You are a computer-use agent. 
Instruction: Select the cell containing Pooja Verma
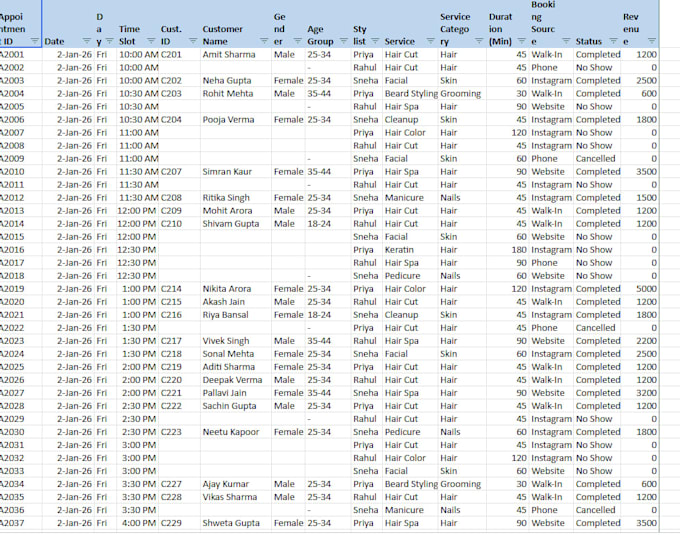(x=235, y=120)
